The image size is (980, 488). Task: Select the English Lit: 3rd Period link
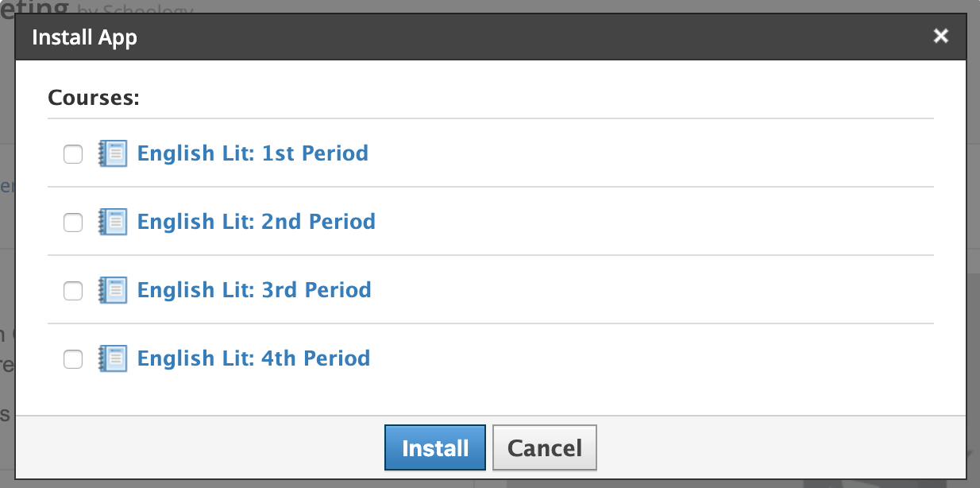[254, 290]
